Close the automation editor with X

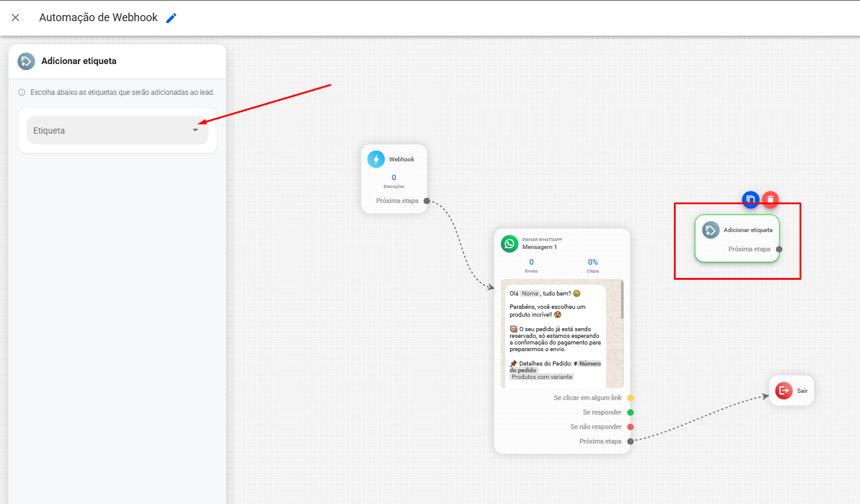coord(16,18)
